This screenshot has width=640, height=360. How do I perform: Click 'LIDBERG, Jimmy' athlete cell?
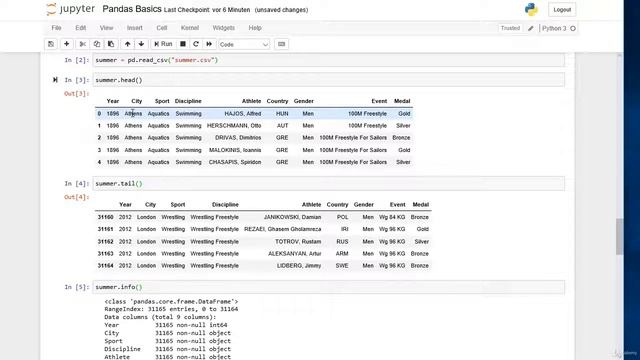point(299,266)
